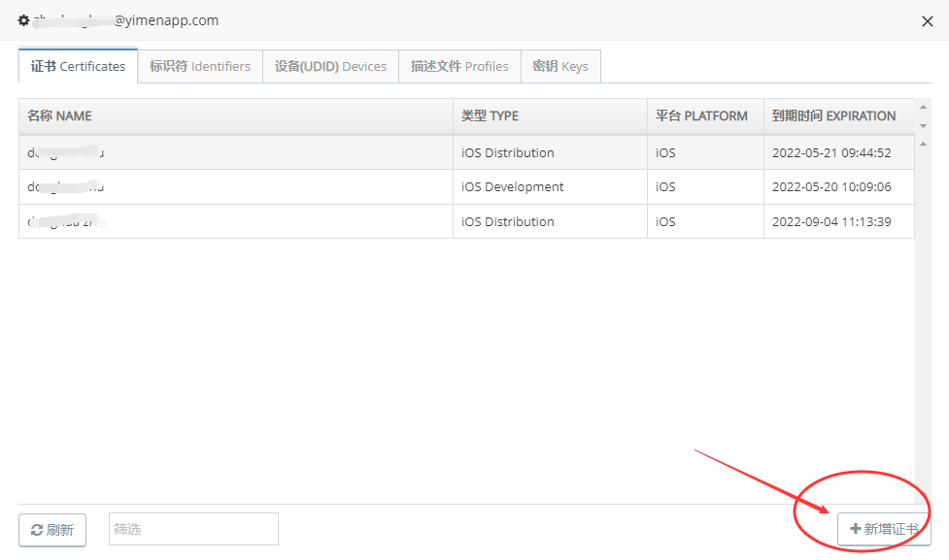Screen dimensions: 949x560
Task: Select the iOS Development certificate type cell
Action: tap(550, 187)
